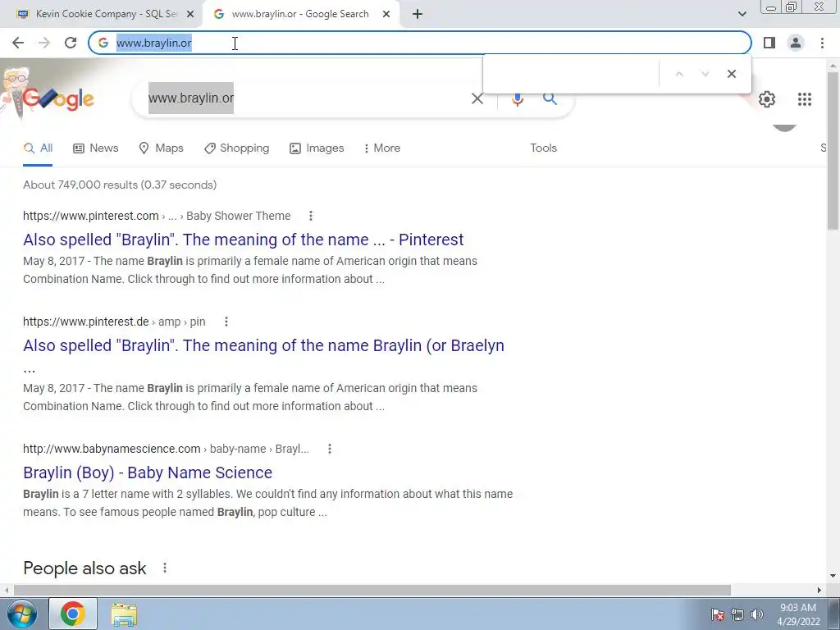Select the All results tab

(38, 148)
